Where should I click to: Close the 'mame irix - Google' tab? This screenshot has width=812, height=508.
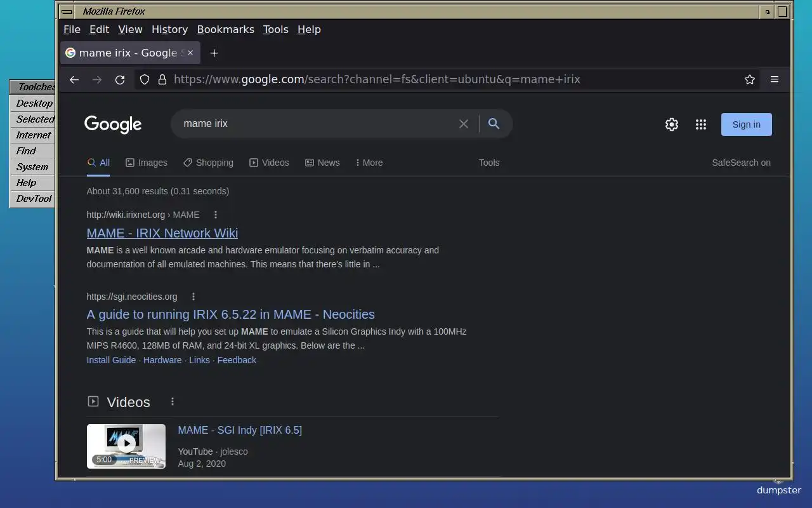[190, 53]
